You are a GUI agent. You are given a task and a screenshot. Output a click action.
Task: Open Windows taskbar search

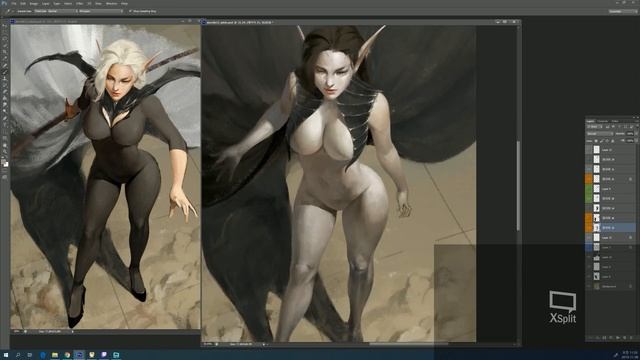[18, 355]
